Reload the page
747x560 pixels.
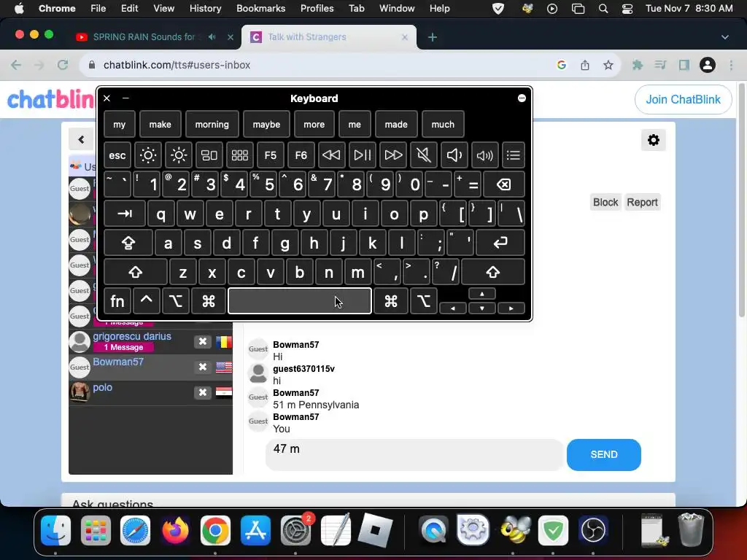(x=63, y=65)
